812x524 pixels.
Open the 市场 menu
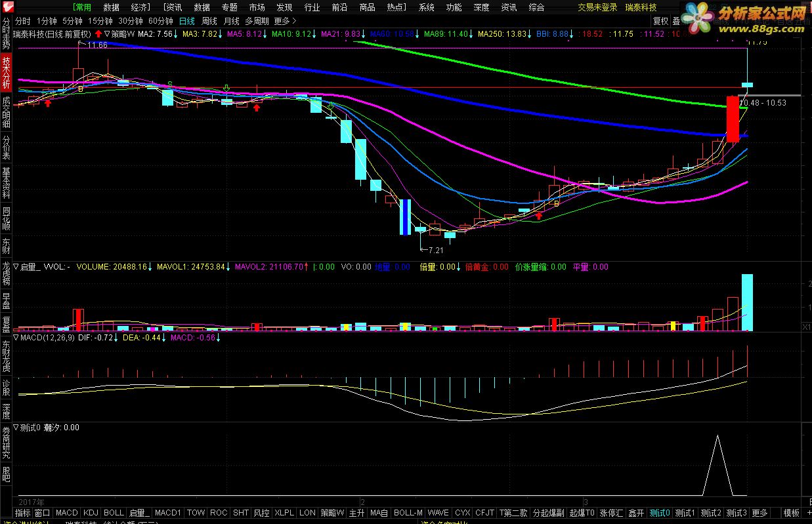point(257,7)
